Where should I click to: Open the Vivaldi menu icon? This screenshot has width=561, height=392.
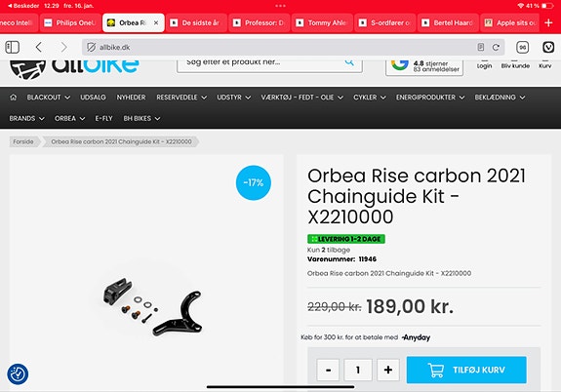[548, 47]
